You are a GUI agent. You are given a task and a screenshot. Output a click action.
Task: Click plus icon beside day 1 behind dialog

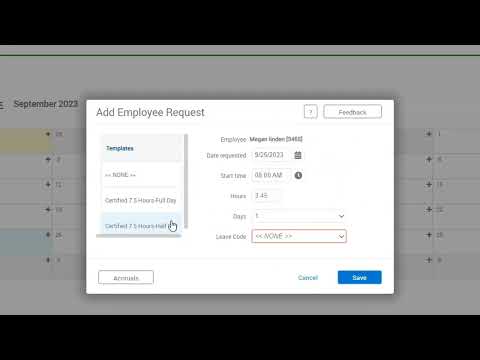click(429, 134)
